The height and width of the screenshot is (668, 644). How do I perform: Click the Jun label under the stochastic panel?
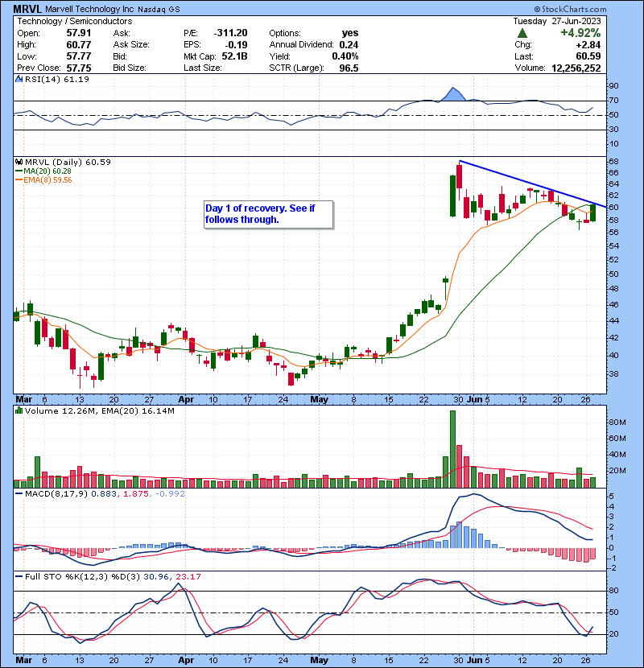(474, 660)
